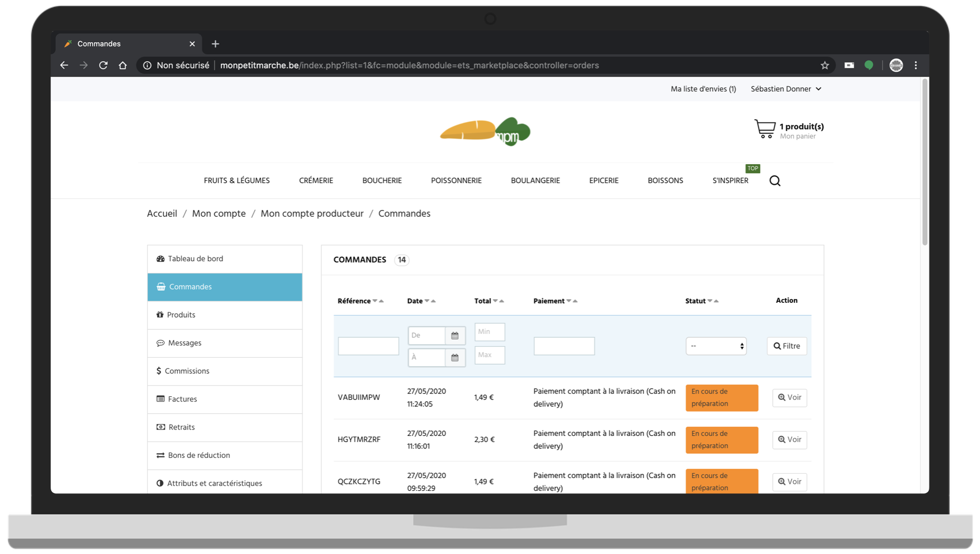Image resolution: width=980 pixels, height=554 pixels.
Task: Open the CRÉMERIE category
Action: (x=316, y=180)
